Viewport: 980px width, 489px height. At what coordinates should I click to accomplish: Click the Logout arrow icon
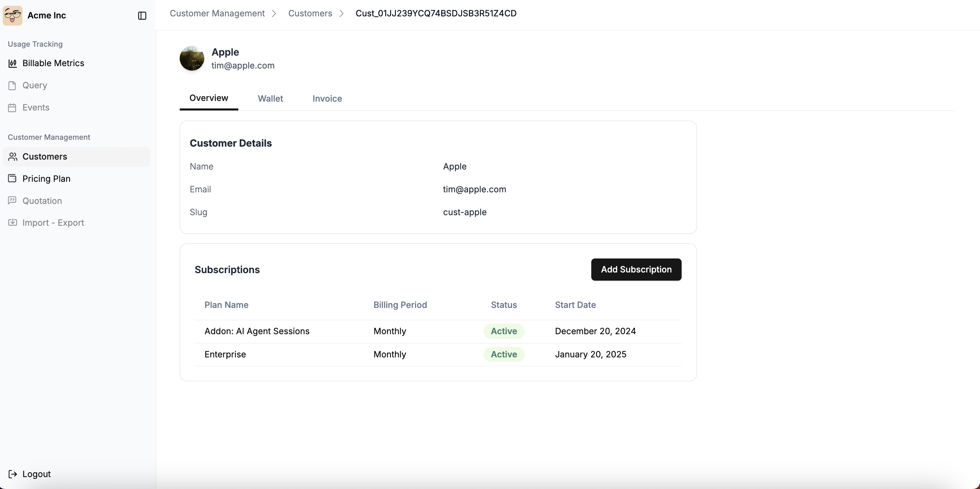[13, 474]
